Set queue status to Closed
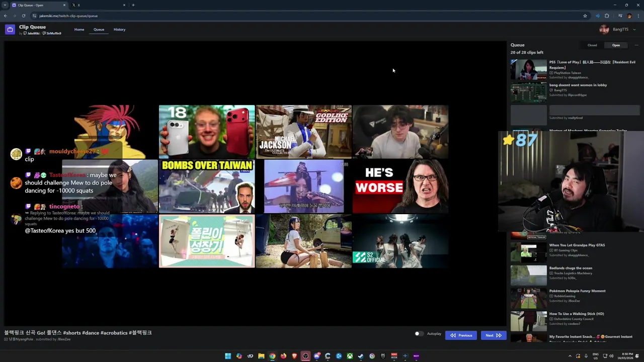644x362 pixels. [x=592, y=45]
